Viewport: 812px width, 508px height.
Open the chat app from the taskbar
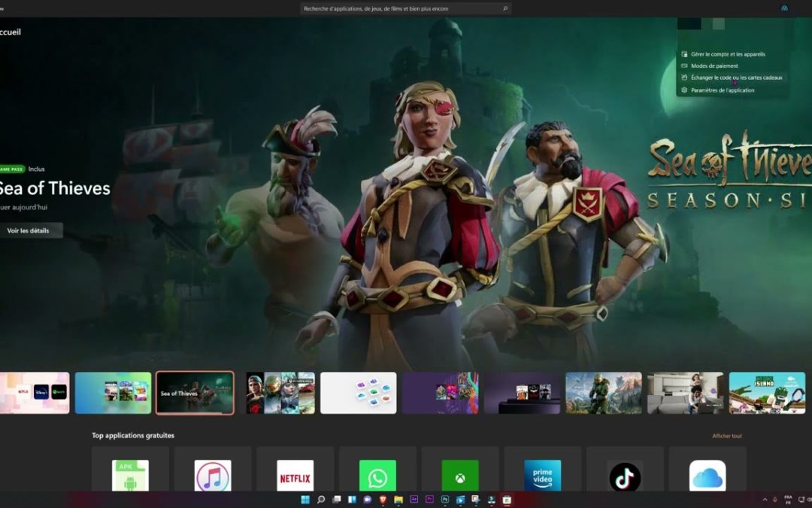[x=367, y=500]
